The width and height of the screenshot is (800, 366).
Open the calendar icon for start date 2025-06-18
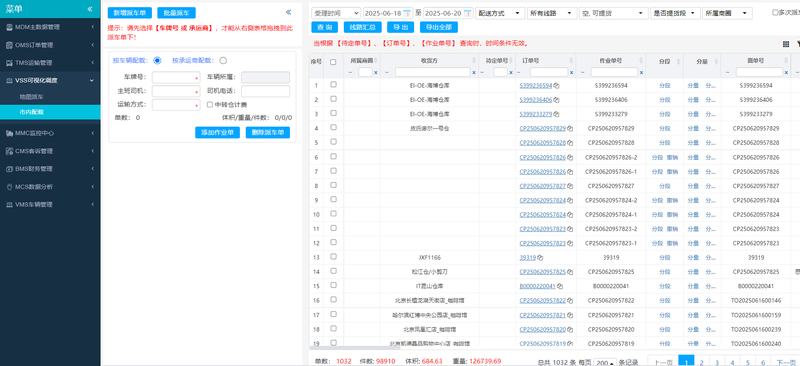point(407,13)
